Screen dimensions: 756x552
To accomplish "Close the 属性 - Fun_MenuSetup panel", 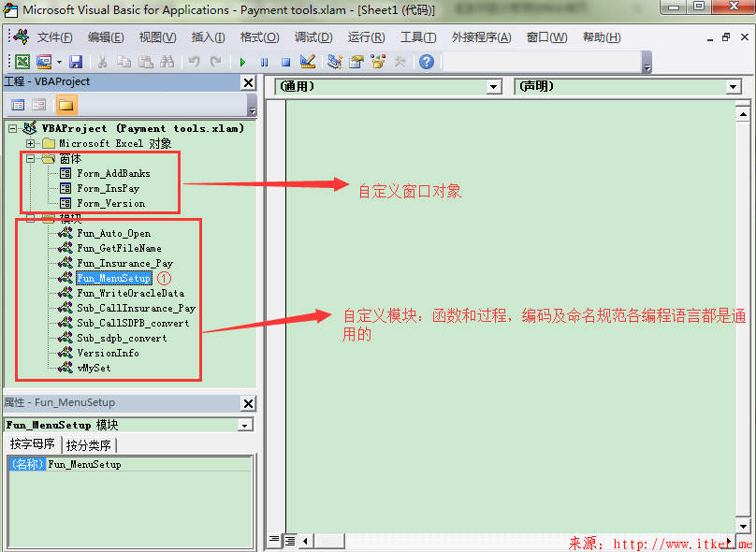I will [x=248, y=403].
